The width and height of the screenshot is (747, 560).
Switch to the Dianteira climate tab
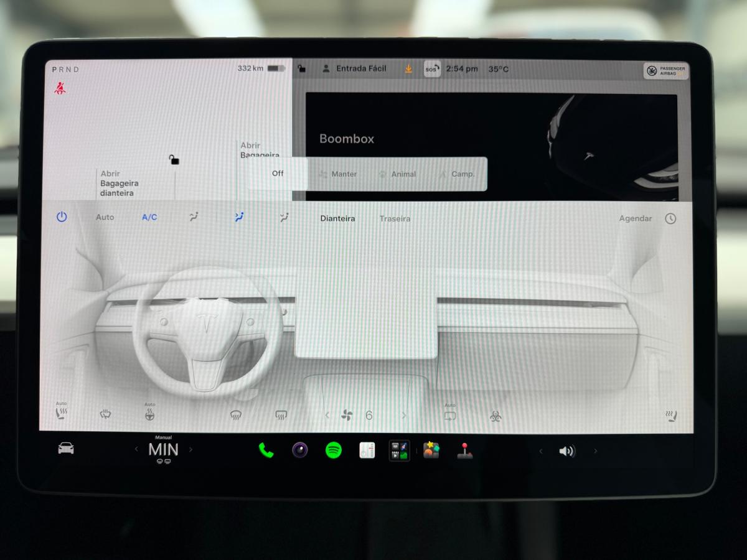[x=337, y=218]
